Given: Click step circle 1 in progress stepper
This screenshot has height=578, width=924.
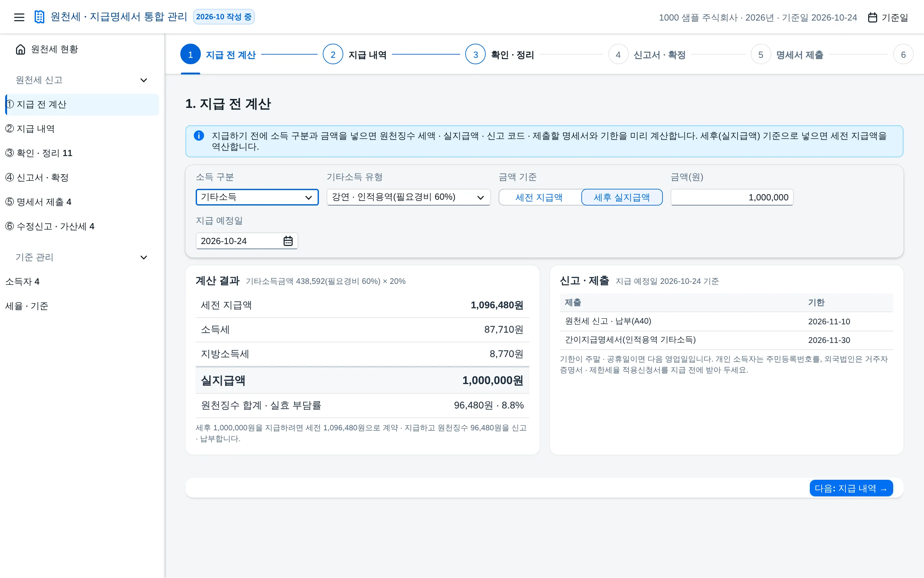Looking at the screenshot, I should pos(190,55).
